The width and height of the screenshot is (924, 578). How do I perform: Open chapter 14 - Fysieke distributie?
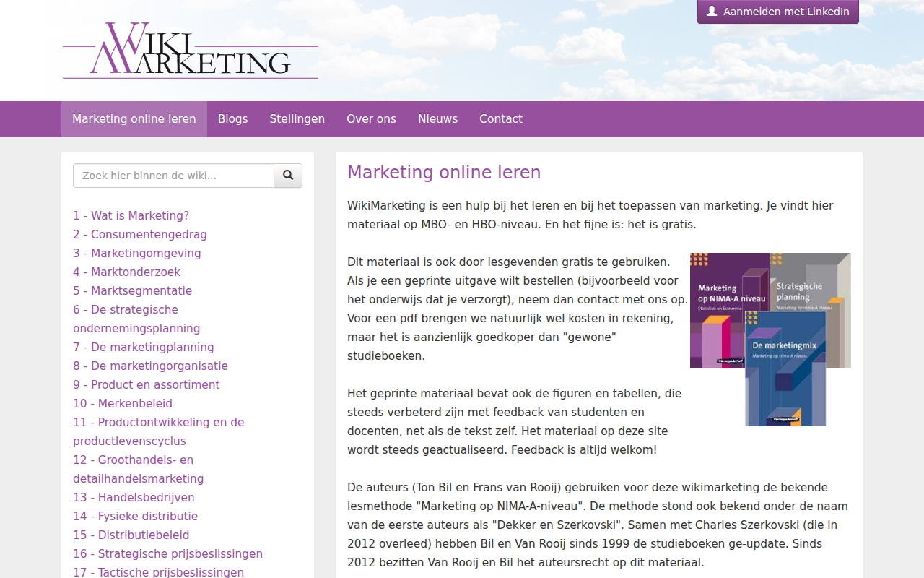click(x=135, y=516)
